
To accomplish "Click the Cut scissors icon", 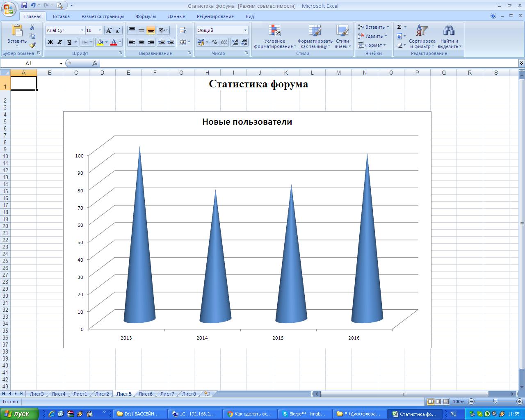I will click(x=32, y=27).
